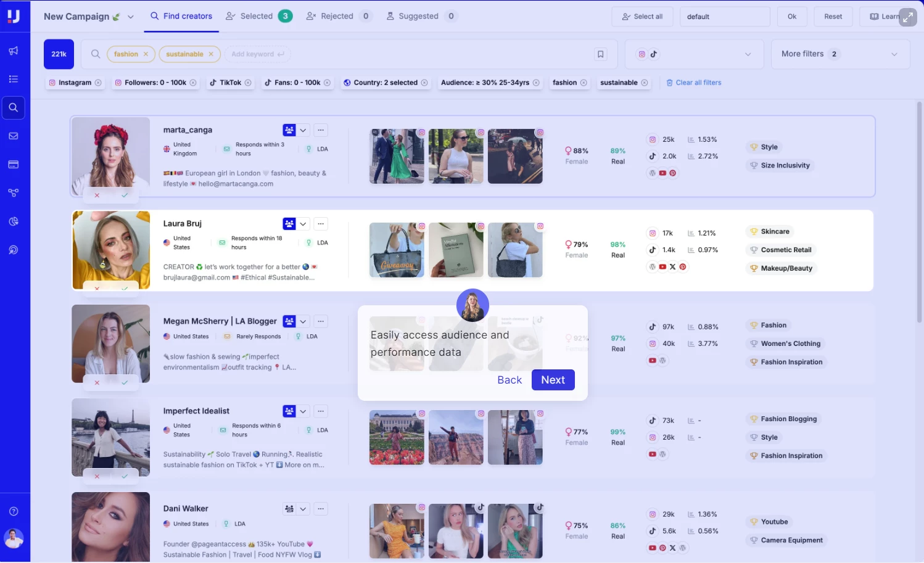
Task: Switch to the Selected tab
Action: click(x=258, y=16)
